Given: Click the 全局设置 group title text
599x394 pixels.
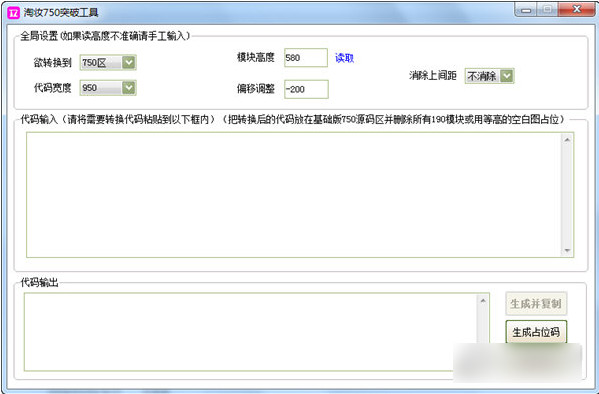Looking at the screenshot, I should [105, 36].
